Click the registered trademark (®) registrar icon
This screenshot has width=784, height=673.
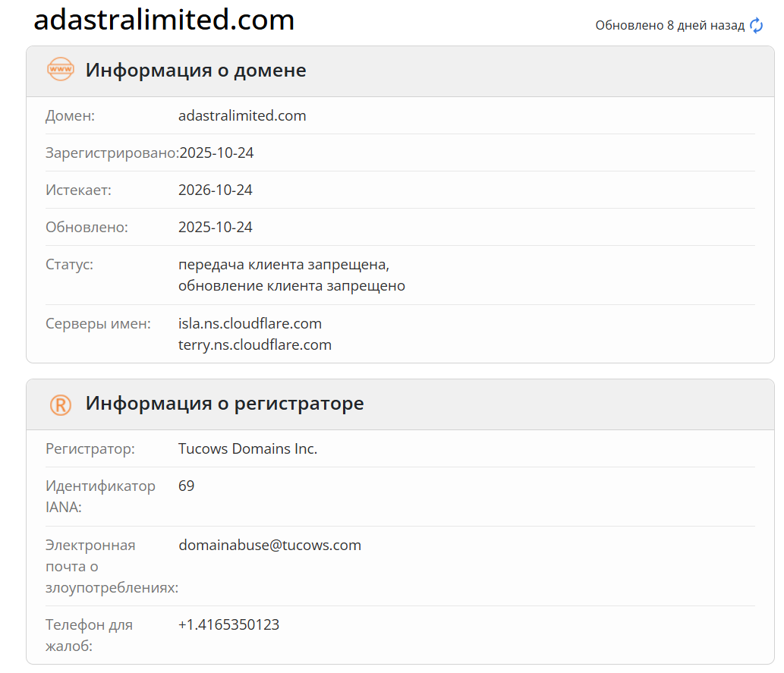(x=61, y=404)
